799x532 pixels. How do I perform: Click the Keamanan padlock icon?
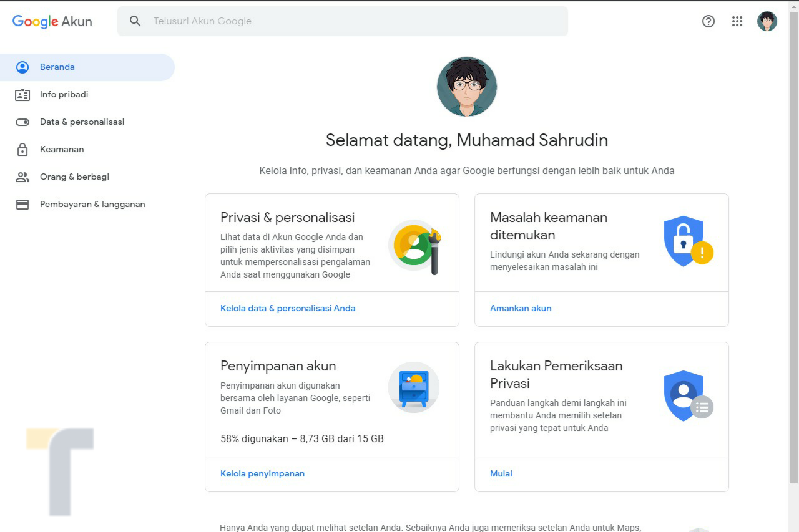22,150
